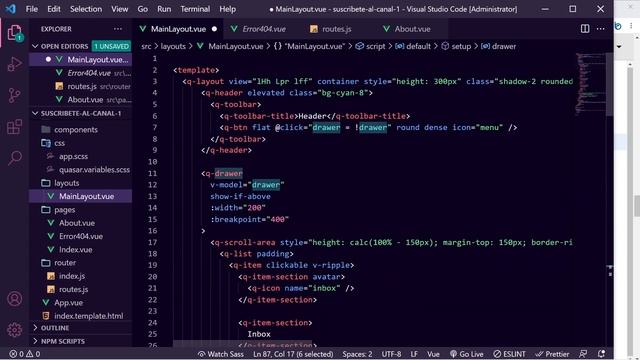The width and height of the screenshot is (640, 360).
Task: Collapse the layouts folder
Action: click(x=60, y=183)
